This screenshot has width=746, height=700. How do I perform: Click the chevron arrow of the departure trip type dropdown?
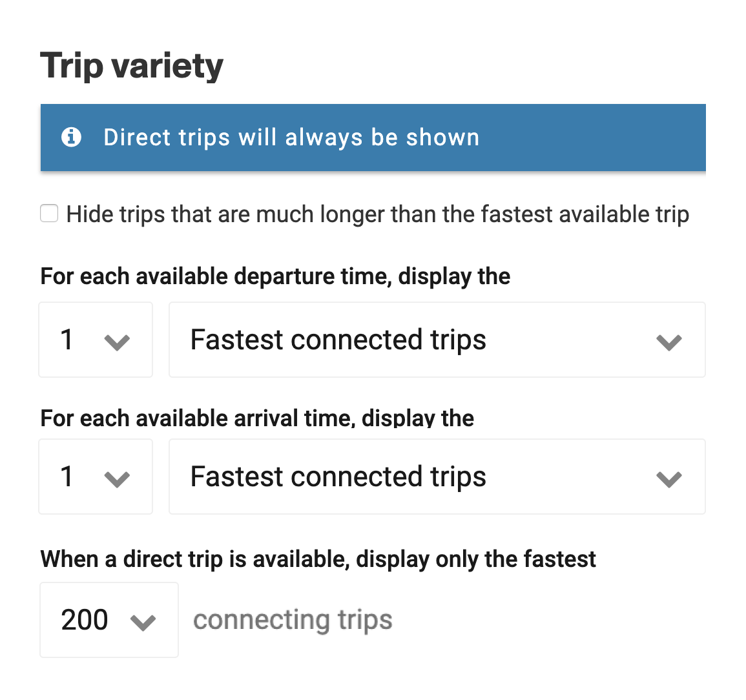click(x=669, y=342)
